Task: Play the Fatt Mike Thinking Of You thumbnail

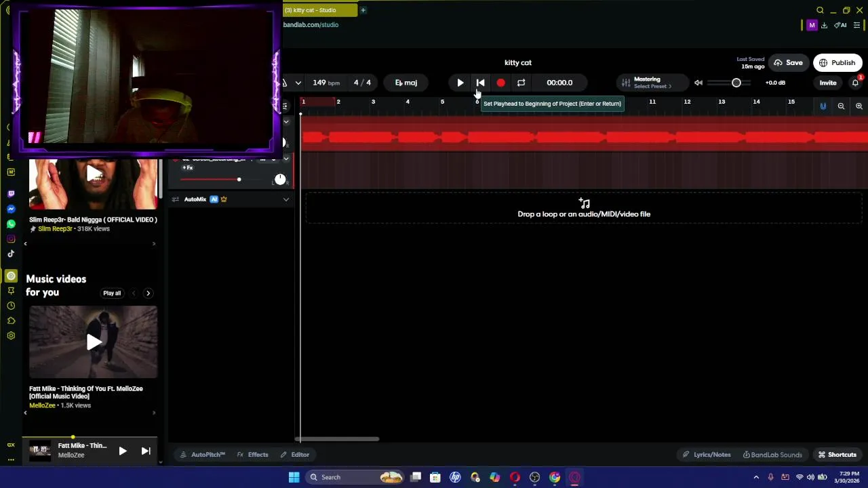Action: [94, 342]
